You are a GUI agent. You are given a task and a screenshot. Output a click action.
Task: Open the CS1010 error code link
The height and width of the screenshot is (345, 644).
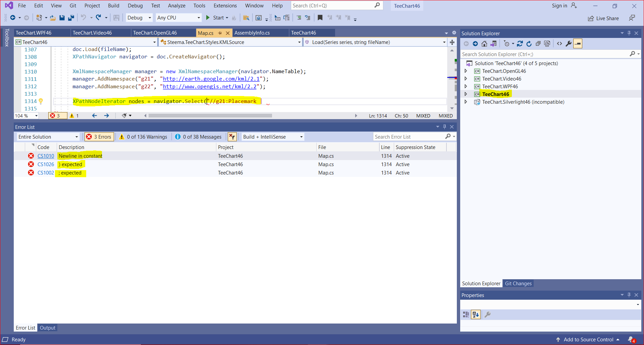(x=46, y=156)
